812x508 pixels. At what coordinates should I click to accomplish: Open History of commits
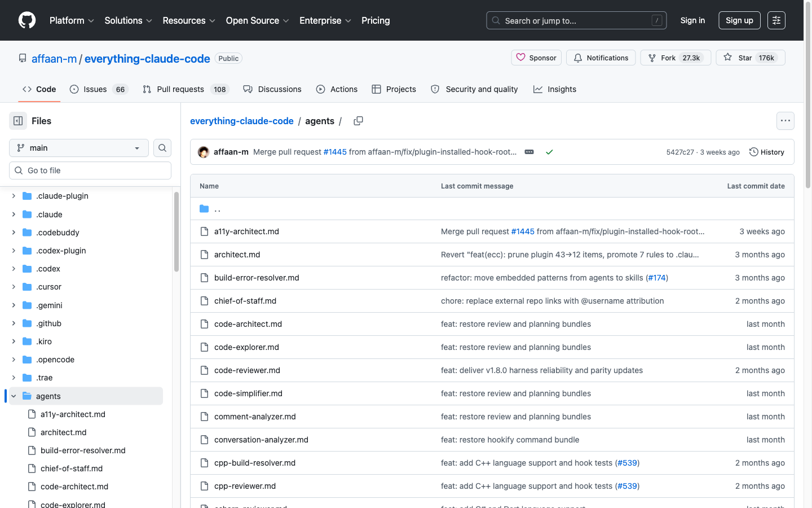tap(766, 152)
